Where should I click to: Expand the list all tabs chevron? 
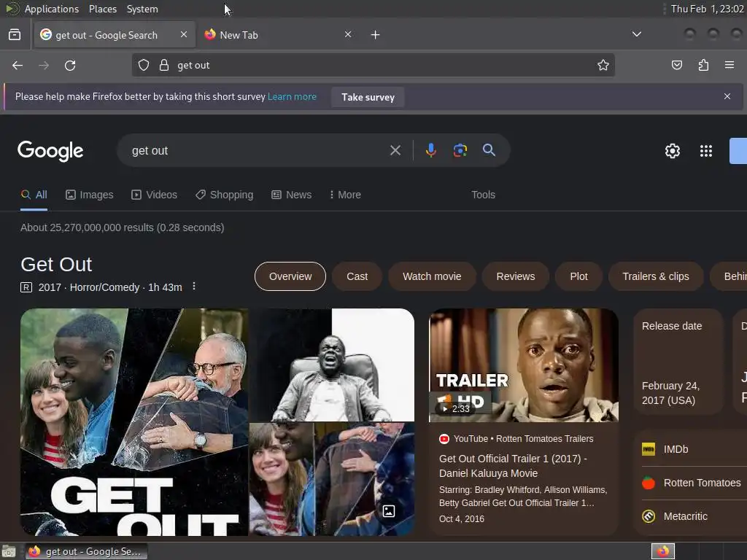coord(636,34)
